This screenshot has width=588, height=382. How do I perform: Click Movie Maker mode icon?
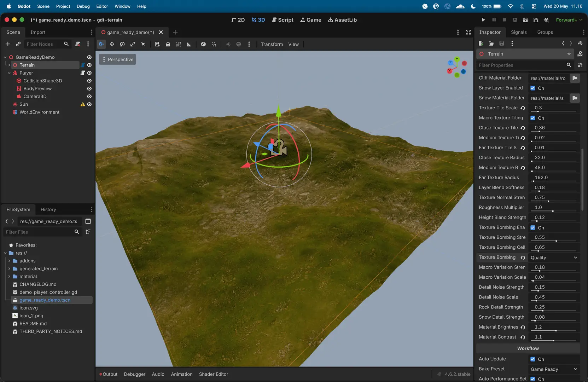coord(547,20)
